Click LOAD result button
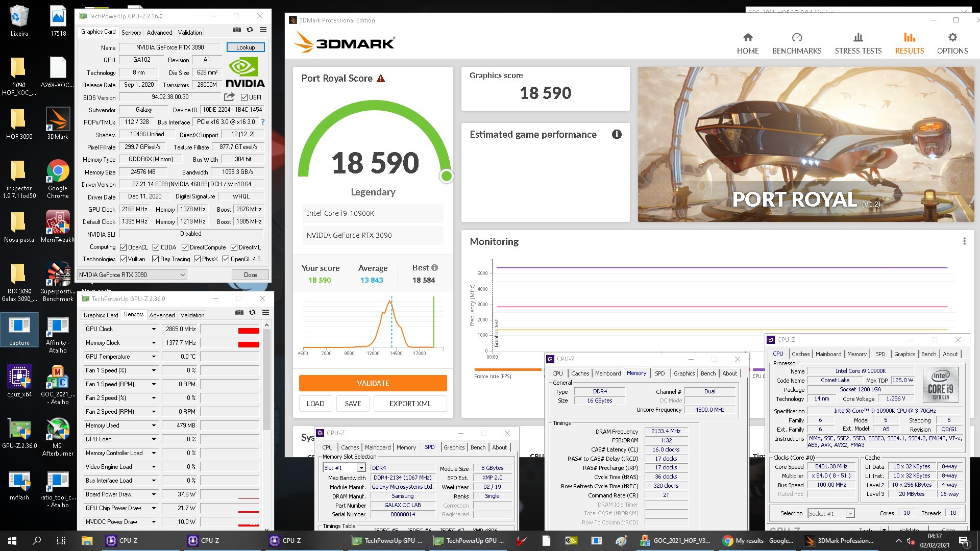Image resolution: width=980 pixels, height=551 pixels. (315, 404)
